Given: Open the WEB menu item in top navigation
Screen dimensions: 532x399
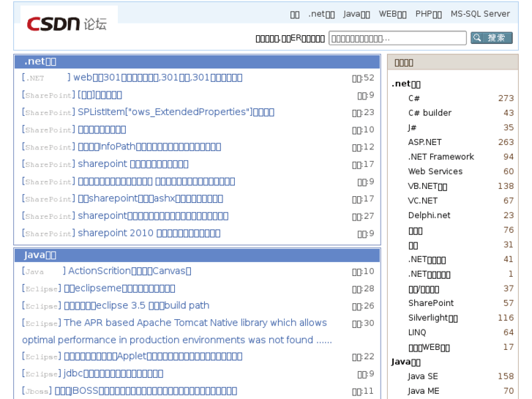Looking at the screenshot, I should click(392, 14).
